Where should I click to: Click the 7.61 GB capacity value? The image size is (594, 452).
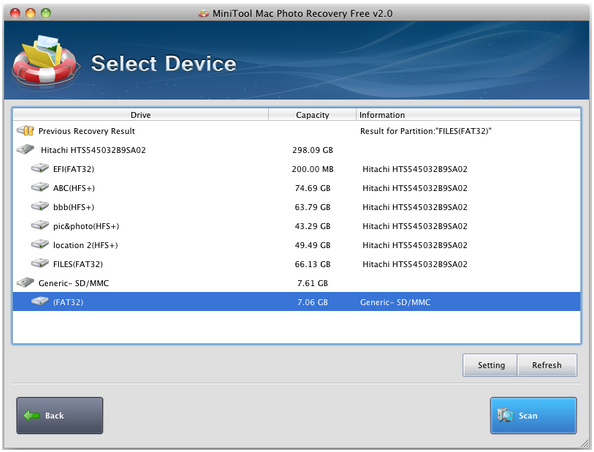point(313,283)
